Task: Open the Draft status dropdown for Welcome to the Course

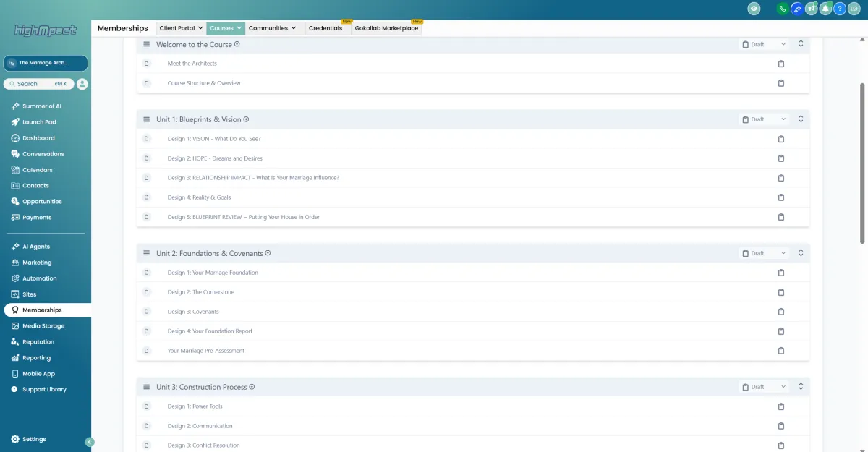Action: (x=764, y=44)
